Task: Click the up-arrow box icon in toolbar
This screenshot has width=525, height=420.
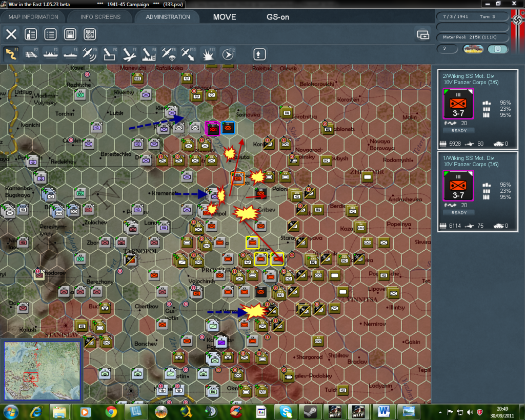Action: coord(259,54)
